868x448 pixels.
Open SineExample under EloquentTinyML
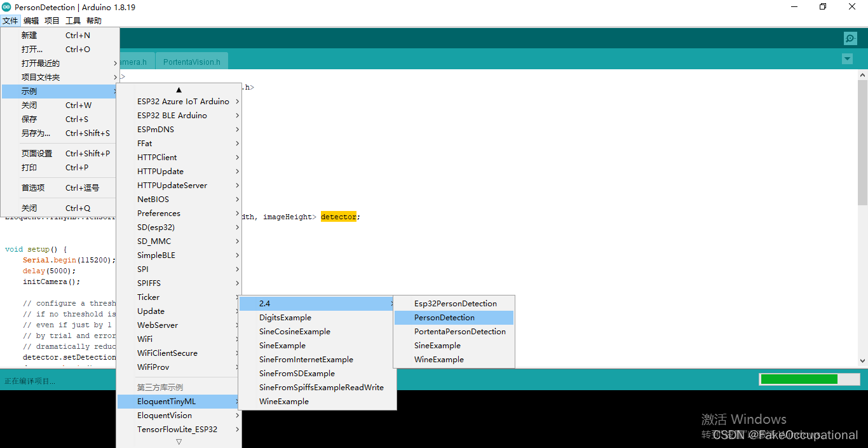(x=318, y=346)
